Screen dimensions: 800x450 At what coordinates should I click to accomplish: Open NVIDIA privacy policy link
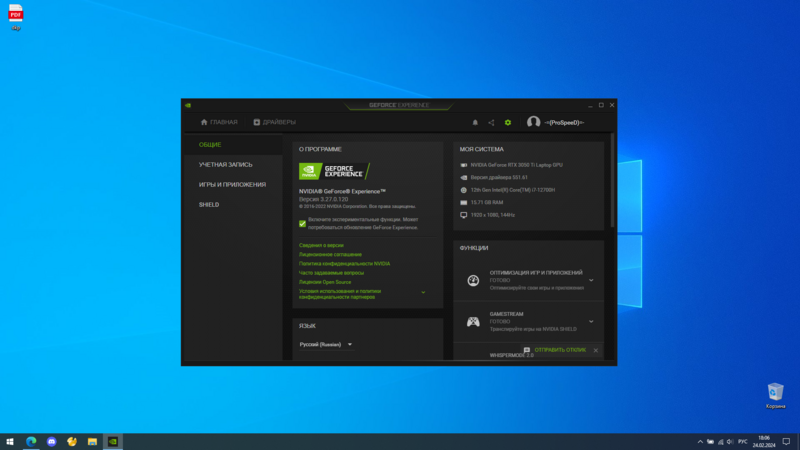pyautogui.click(x=344, y=264)
